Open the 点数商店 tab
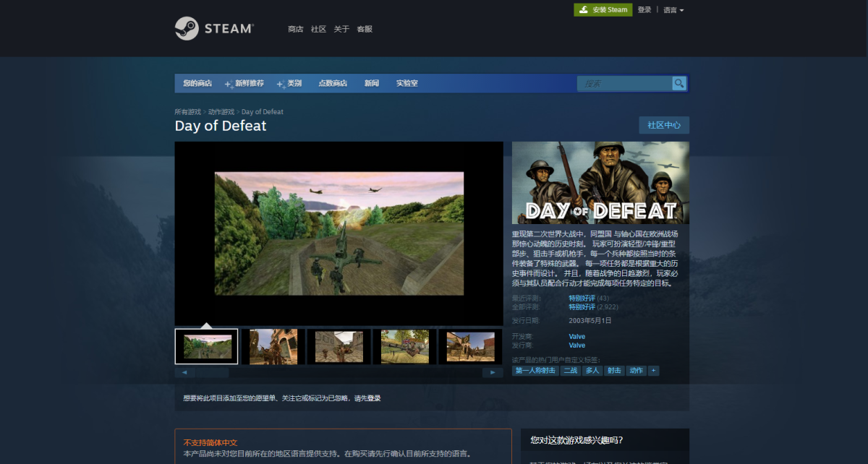 (333, 83)
